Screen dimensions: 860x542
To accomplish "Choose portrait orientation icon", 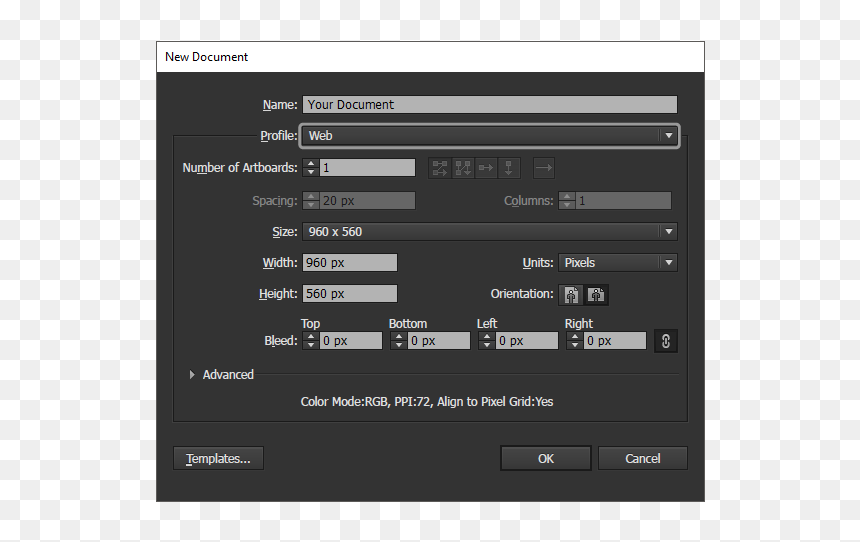I will [571, 295].
